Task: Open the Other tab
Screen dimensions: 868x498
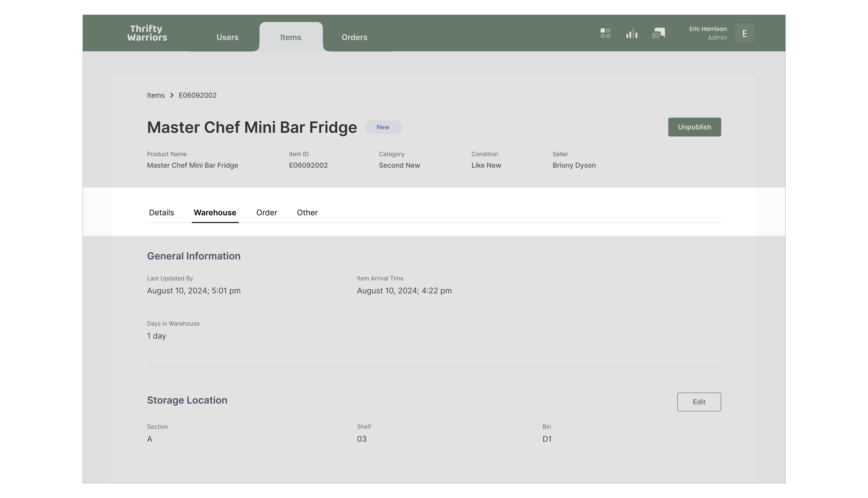Action: pos(307,213)
